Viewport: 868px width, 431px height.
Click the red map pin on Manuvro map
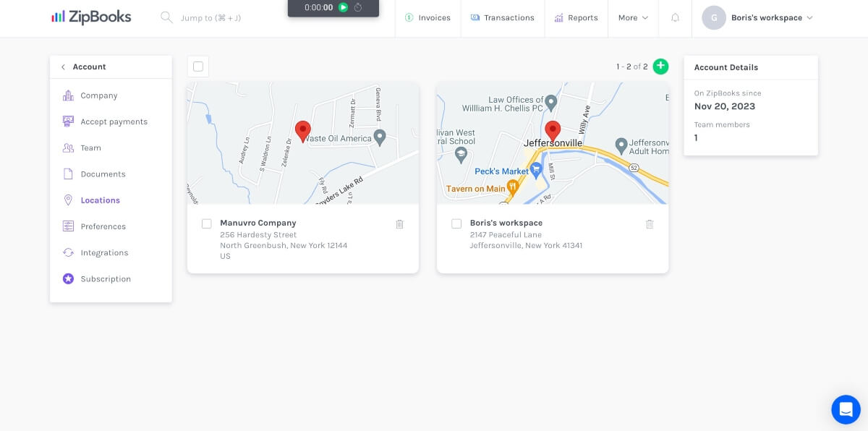303,131
